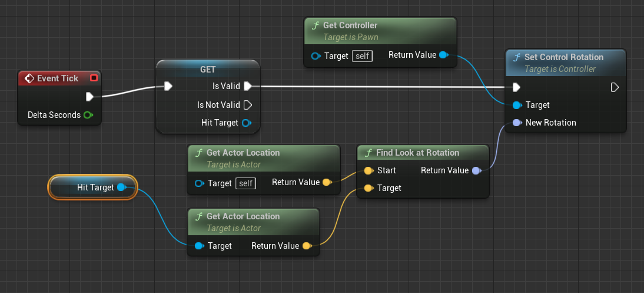Image resolution: width=644 pixels, height=293 pixels.
Task: Click the Get Controller Return Value pin
Action: pyautogui.click(x=443, y=55)
